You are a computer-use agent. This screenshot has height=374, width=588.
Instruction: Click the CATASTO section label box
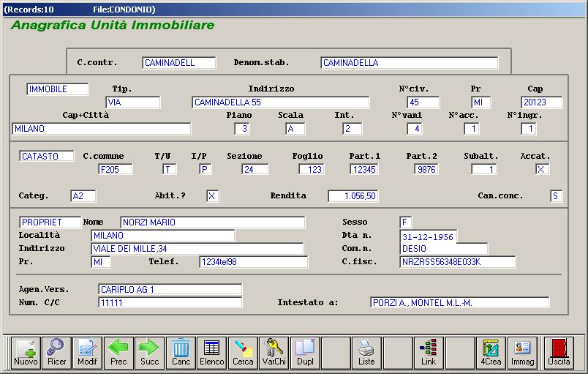47,156
